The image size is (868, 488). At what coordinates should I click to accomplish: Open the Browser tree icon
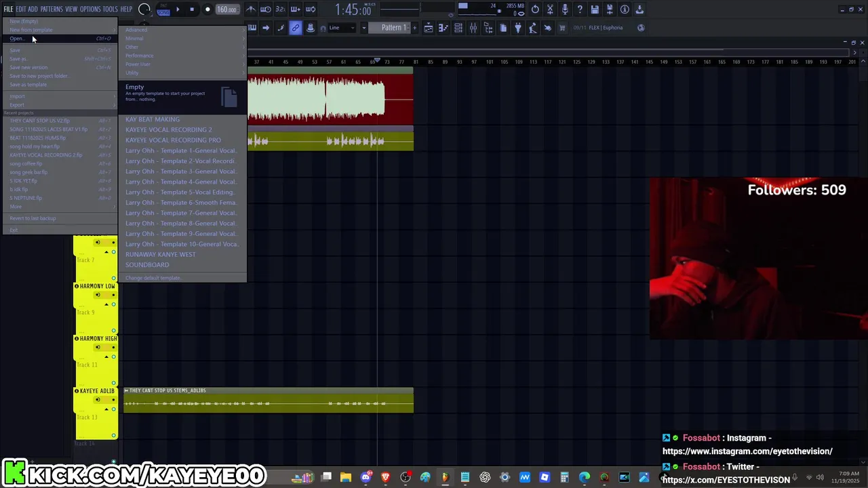[488, 28]
